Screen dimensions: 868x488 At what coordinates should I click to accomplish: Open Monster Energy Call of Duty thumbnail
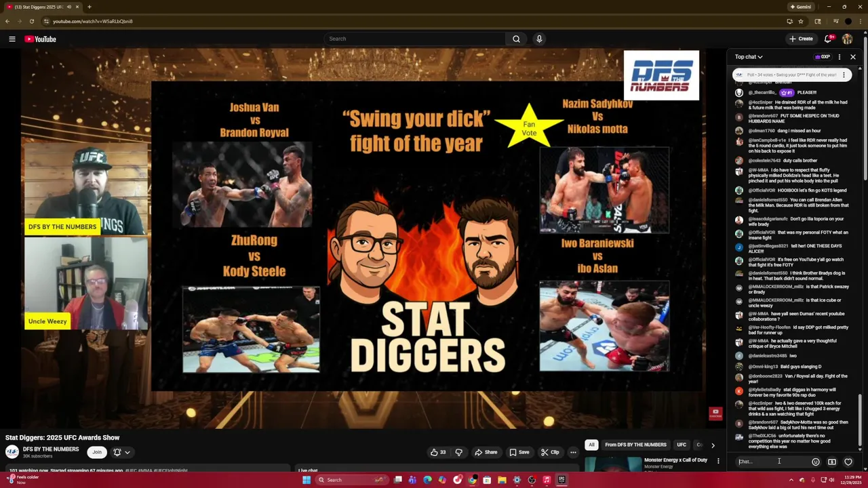pos(613,464)
